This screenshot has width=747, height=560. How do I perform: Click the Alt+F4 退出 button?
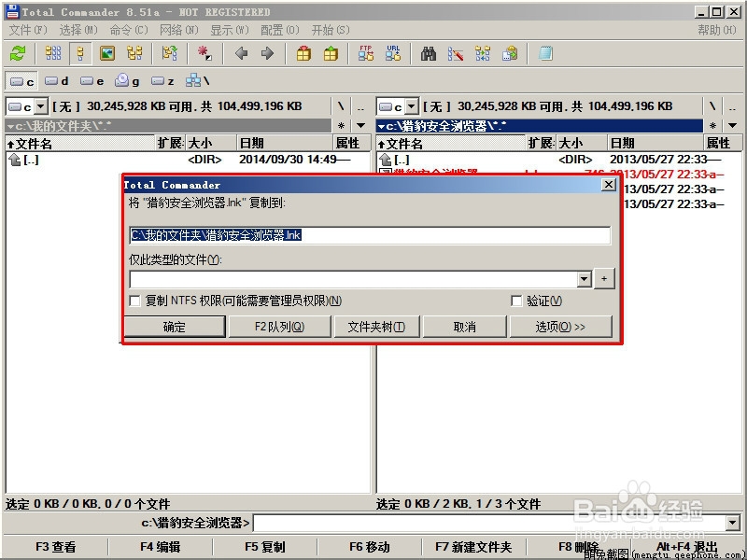[x=687, y=547]
